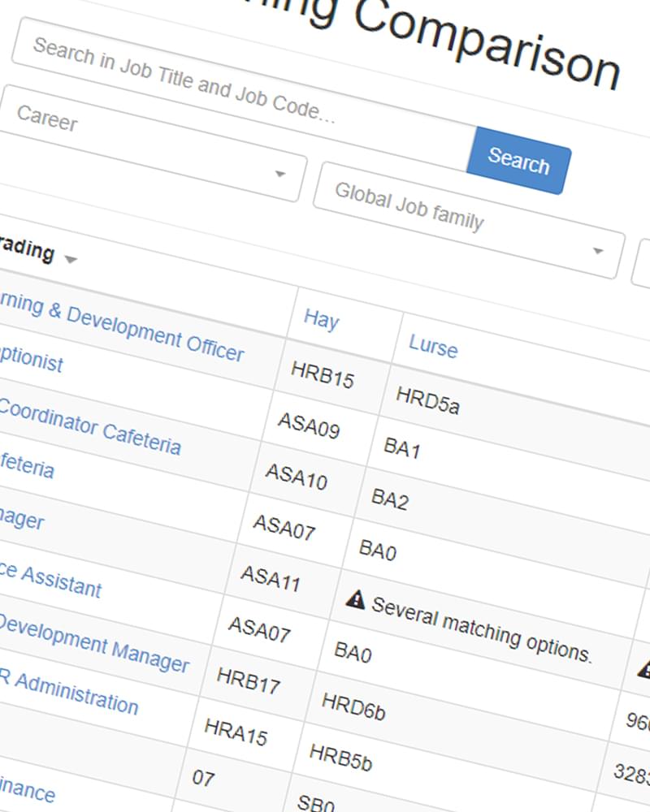The height and width of the screenshot is (812, 650).
Task: Click the arrow of the Career dropdown
Action: [x=279, y=174]
